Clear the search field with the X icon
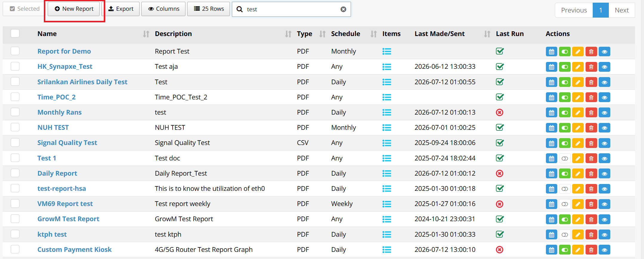The height and width of the screenshot is (259, 644). tap(343, 9)
